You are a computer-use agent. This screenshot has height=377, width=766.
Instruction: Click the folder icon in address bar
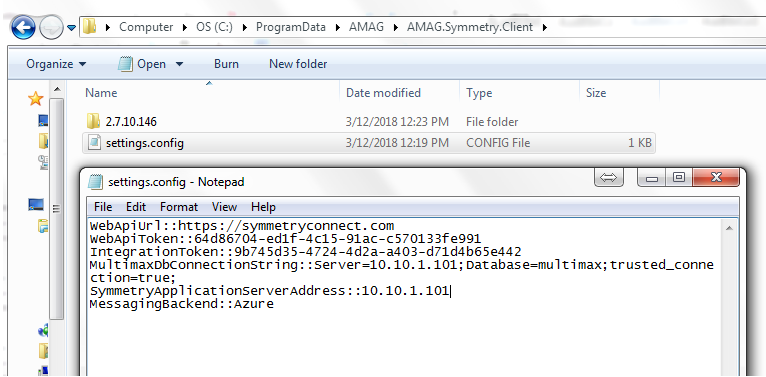[x=89, y=26]
